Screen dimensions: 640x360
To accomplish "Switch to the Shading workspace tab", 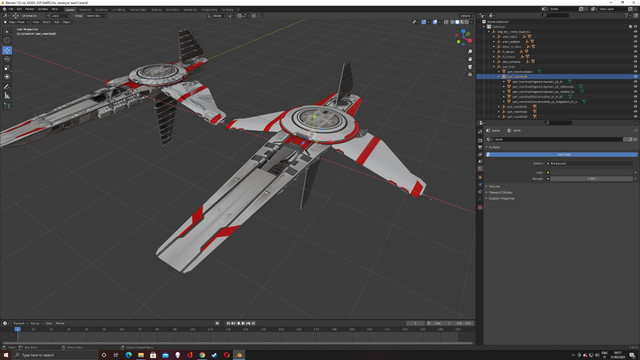I will pos(156,9).
